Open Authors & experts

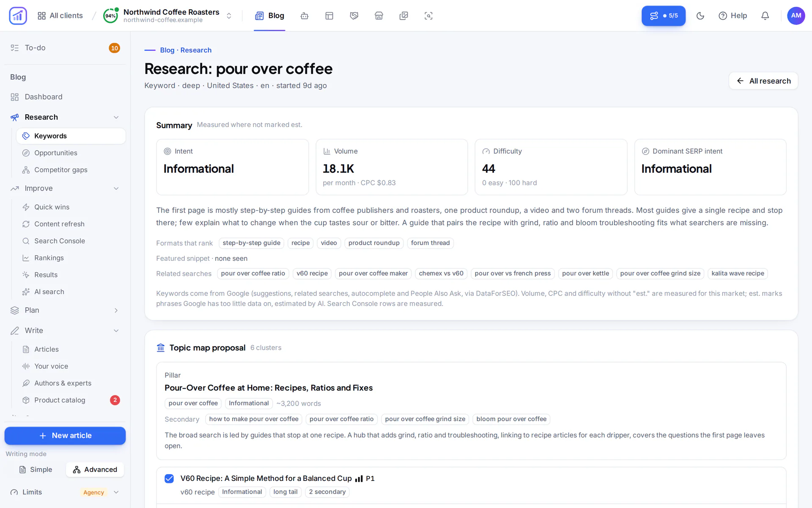pyautogui.click(x=71, y=383)
